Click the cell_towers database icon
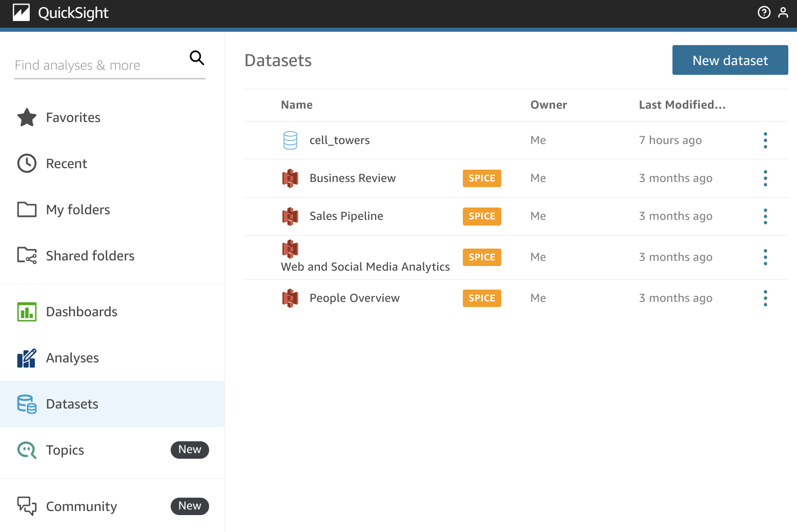The height and width of the screenshot is (532, 797). [x=290, y=140]
